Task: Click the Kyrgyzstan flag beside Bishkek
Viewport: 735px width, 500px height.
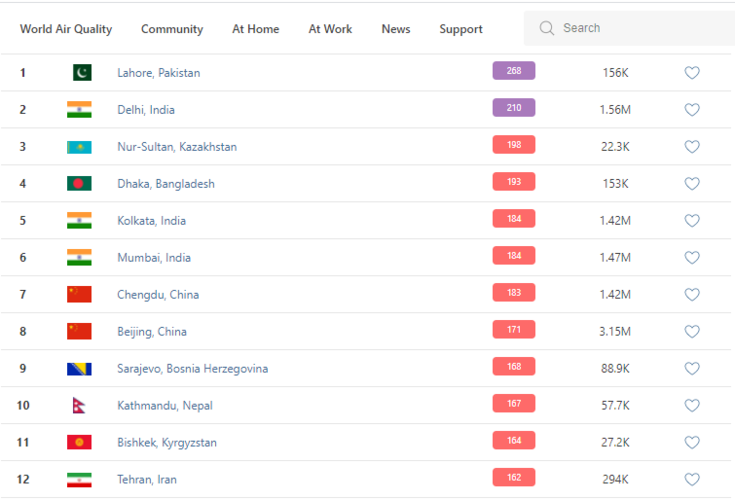Action: point(79,443)
